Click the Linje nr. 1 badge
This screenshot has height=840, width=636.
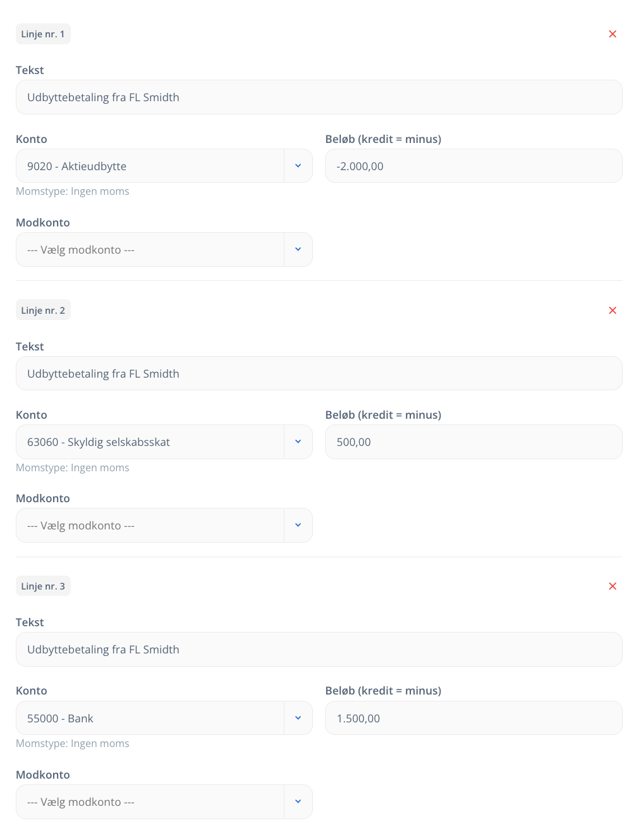coord(43,34)
